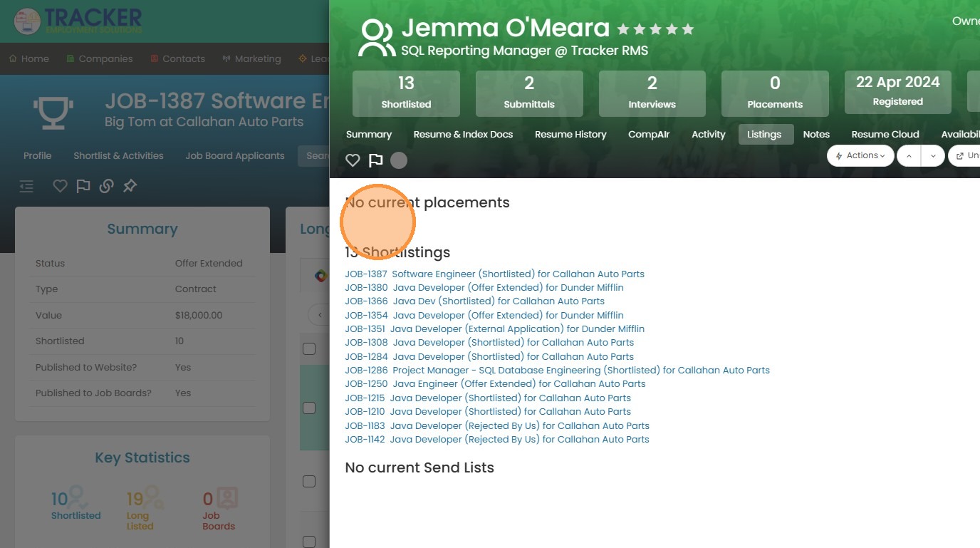
Task: Rate Jemma O'Meara five stars using last star
Action: [688, 29]
